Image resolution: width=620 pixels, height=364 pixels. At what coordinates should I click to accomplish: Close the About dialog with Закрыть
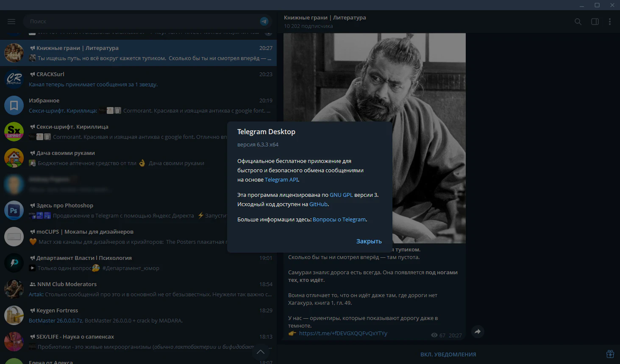[369, 241]
